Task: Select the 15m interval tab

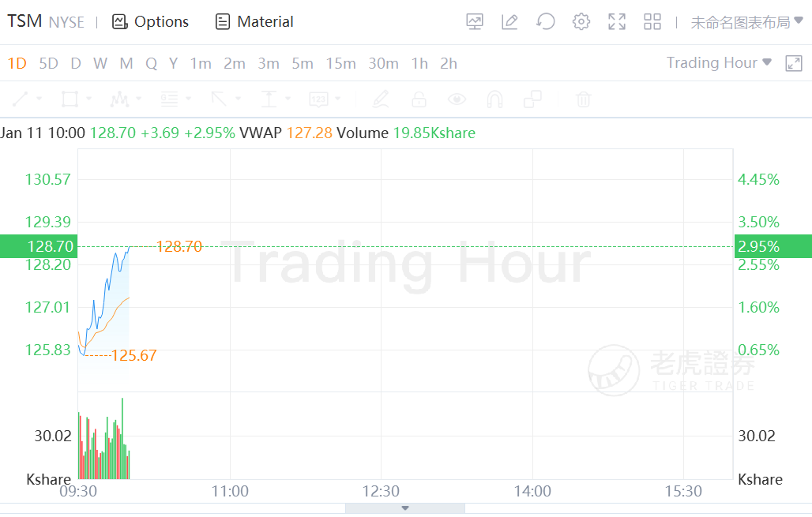Action: tap(340, 63)
